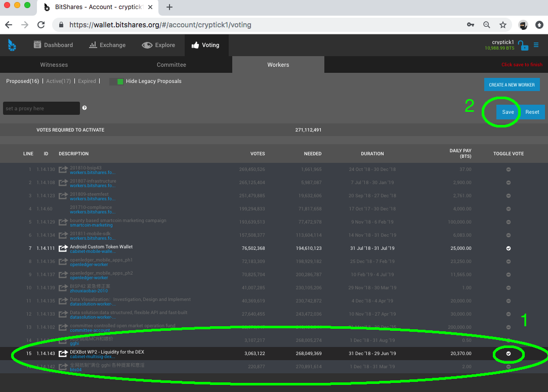This screenshot has width=548, height=392.
Task: Open the browser profile avatar icon
Action: tap(523, 25)
